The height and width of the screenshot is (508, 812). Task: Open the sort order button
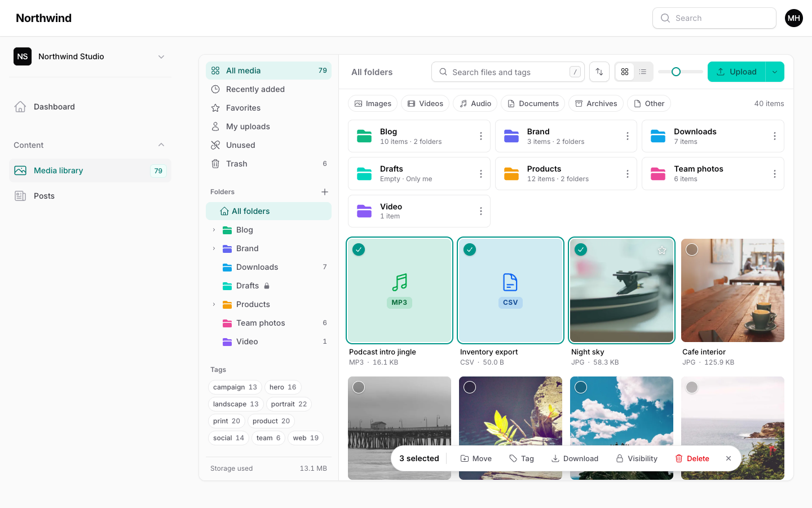[599, 72]
